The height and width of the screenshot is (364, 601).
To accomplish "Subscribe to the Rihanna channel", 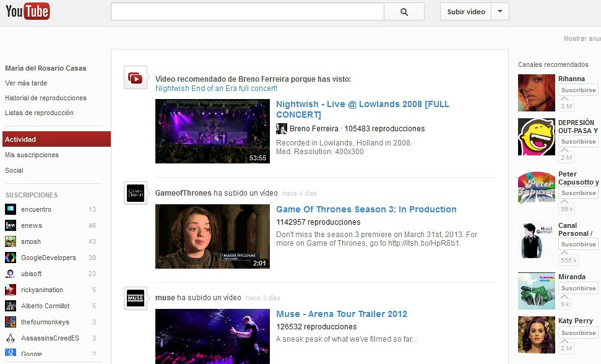I will (578, 90).
